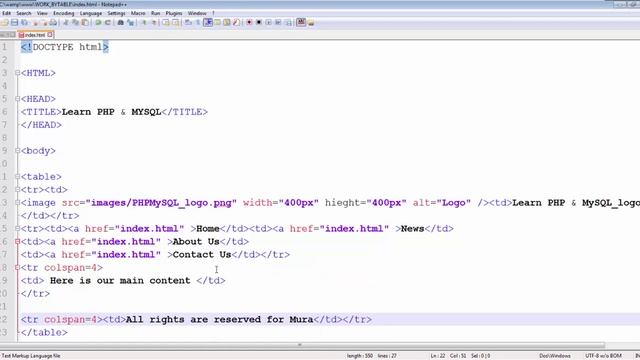Click the Save file toolbar icon
Image resolution: width=640 pixels, height=360 pixels.
click(14, 22)
